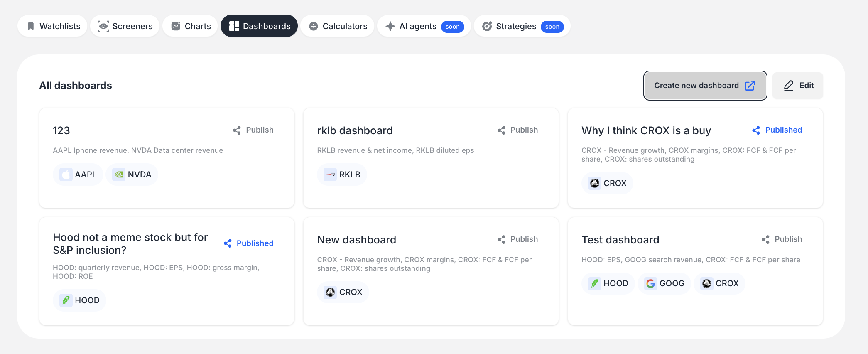
Task: Click the pencil icon on the Edit button
Action: coord(789,86)
